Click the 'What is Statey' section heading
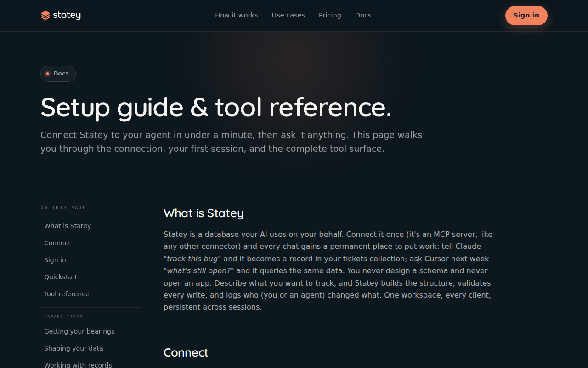The image size is (588, 368). [x=204, y=213]
